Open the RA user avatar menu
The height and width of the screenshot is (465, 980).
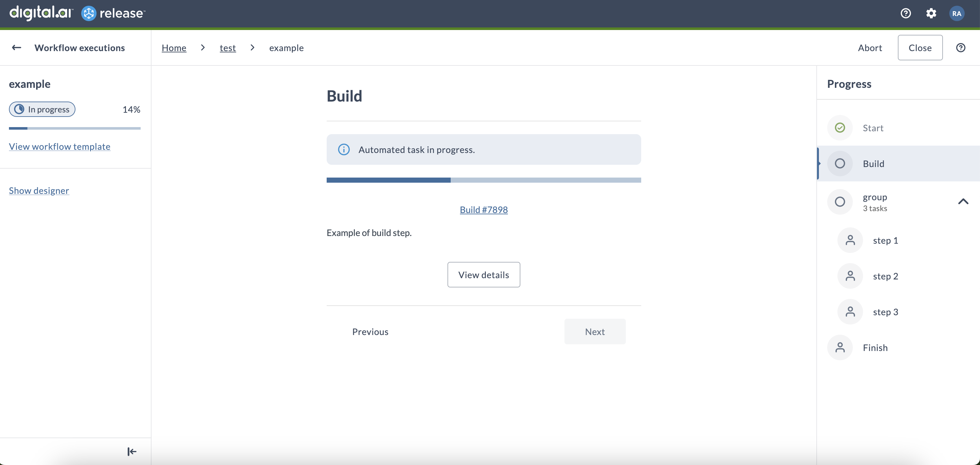point(956,13)
